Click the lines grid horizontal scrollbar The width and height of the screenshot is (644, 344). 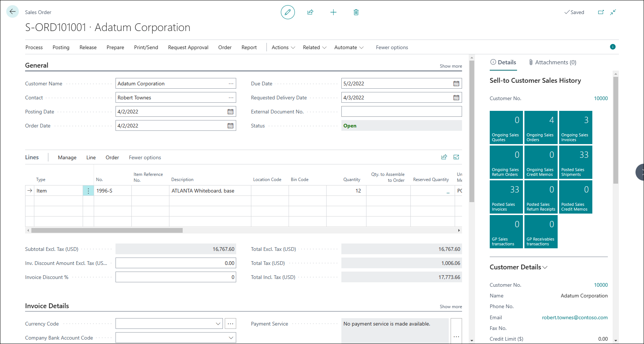(x=107, y=230)
